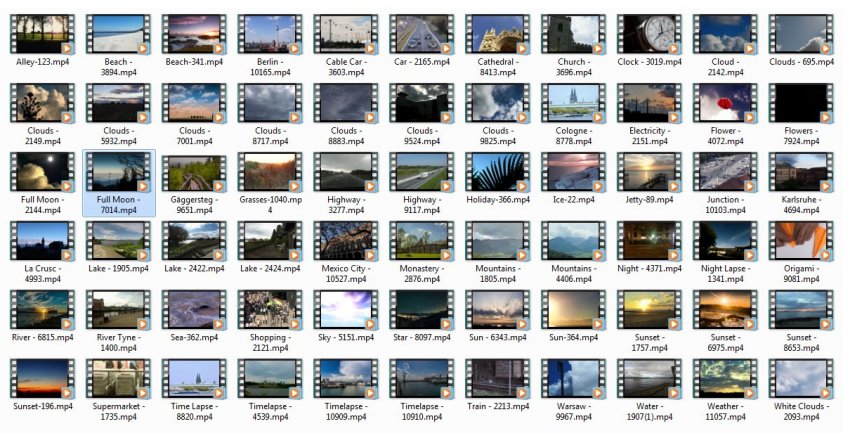
Task: Select Church - 3696.mp4 video icon
Action: (x=574, y=35)
